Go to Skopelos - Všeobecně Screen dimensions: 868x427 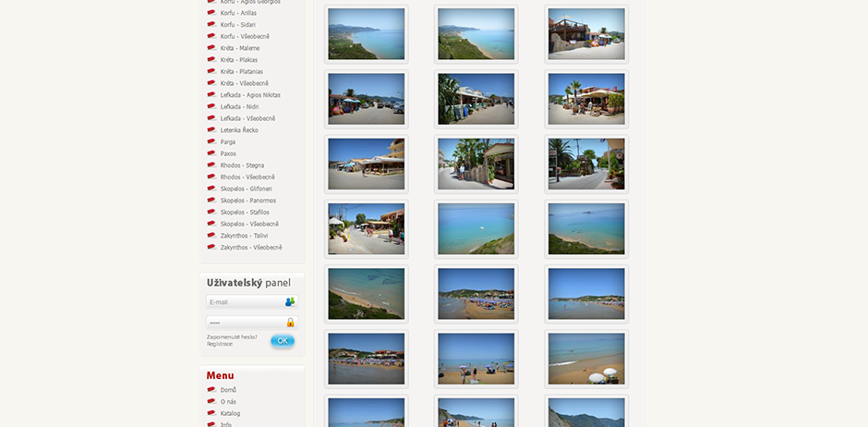click(249, 225)
